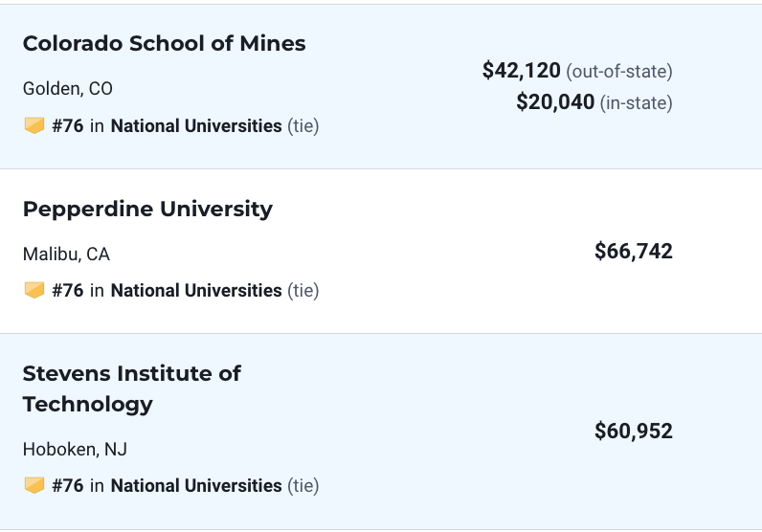Screen dimensions: 762x532
Task: Open Pepperdine University listing
Action: tap(147, 210)
